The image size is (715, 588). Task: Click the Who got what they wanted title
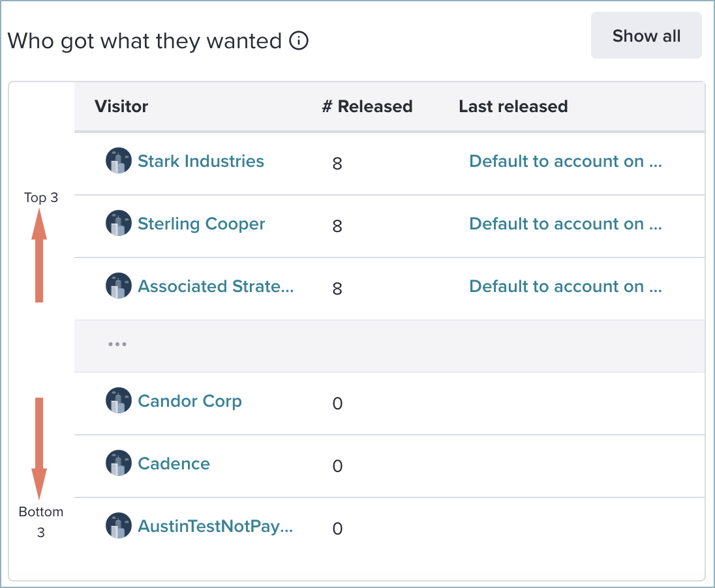tap(145, 41)
